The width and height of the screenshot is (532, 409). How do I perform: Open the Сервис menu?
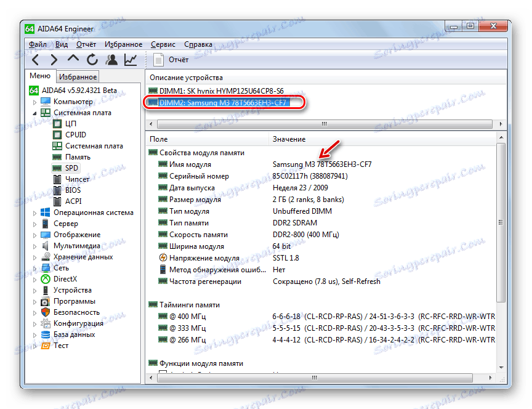click(x=163, y=44)
